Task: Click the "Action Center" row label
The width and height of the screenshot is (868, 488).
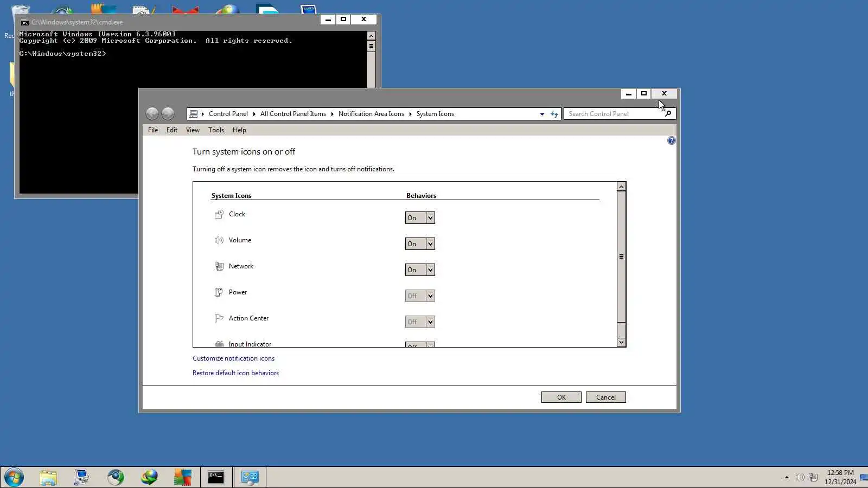Action: pyautogui.click(x=248, y=318)
